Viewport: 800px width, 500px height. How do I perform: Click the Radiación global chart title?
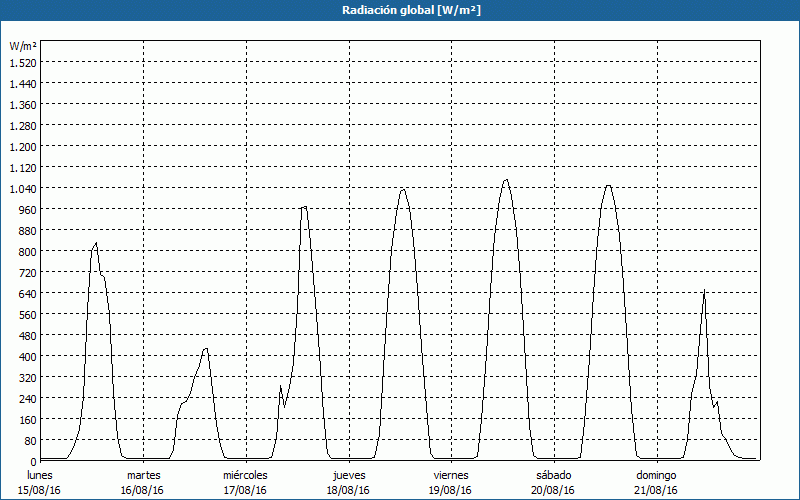click(400, 10)
